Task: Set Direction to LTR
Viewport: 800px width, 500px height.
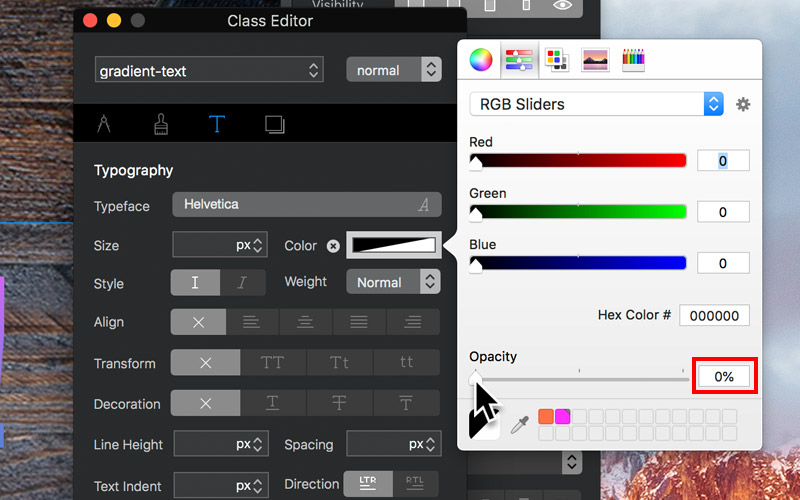Action: [x=368, y=484]
